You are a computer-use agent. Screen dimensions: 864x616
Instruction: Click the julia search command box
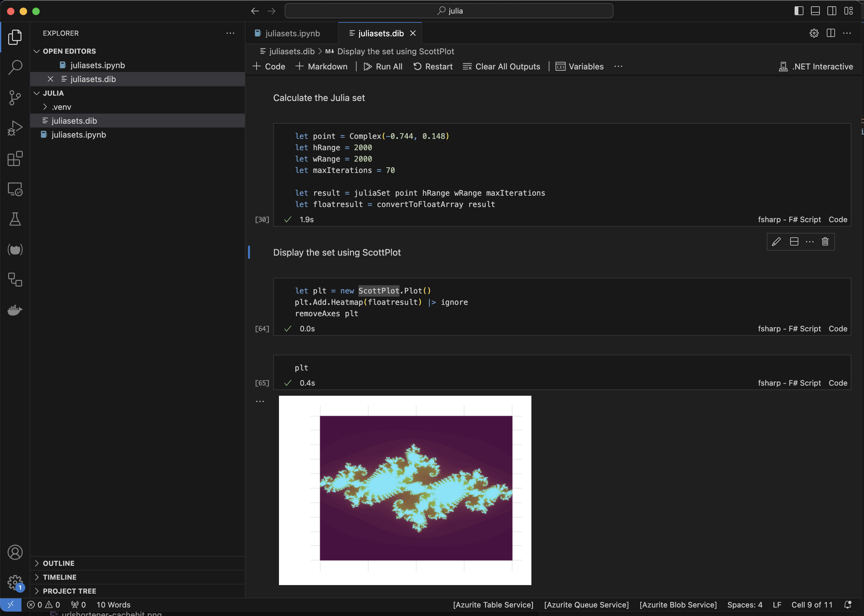click(449, 11)
